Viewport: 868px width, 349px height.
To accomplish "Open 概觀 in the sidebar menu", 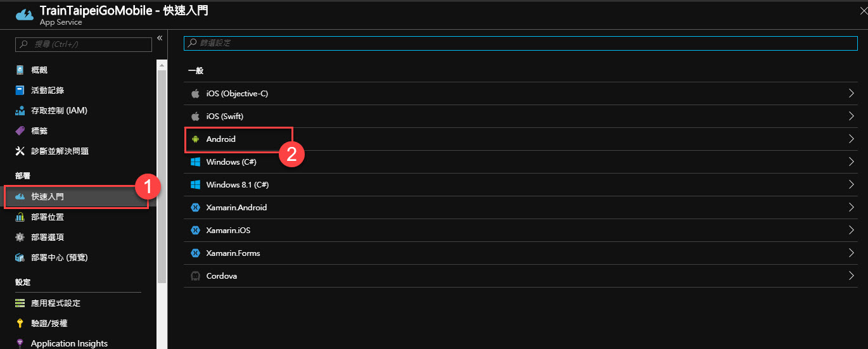I will pyautogui.click(x=39, y=70).
